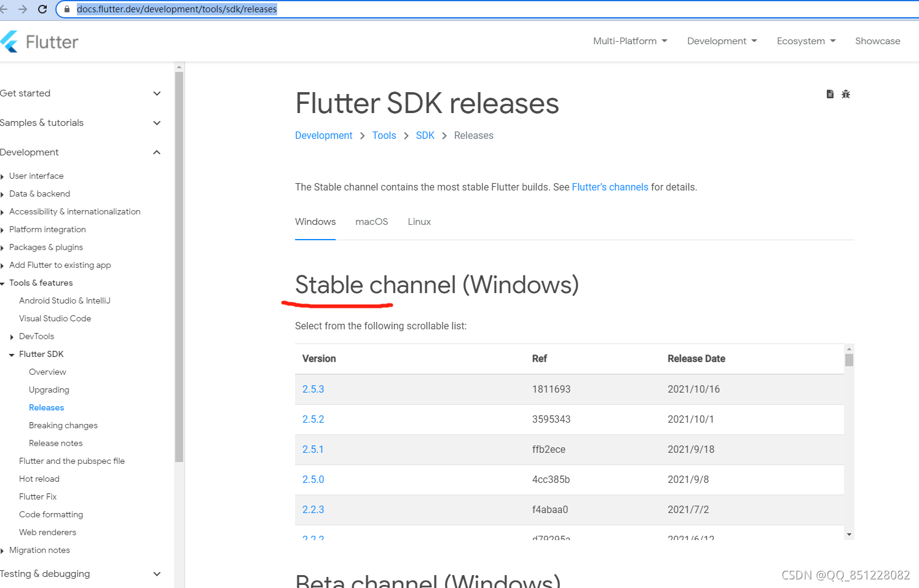
Task: Expand the Get started sidebar section
Action: pyautogui.click(x=81, y=93)
